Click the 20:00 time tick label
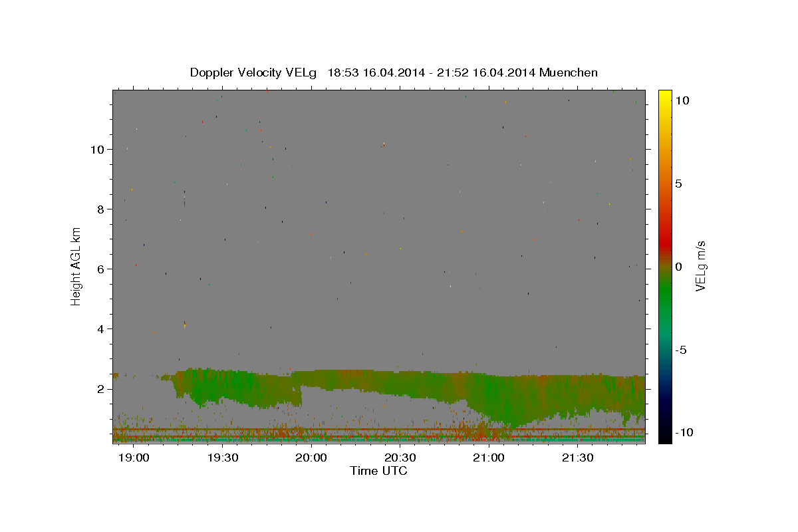798x532 pixels. [311, 458]
